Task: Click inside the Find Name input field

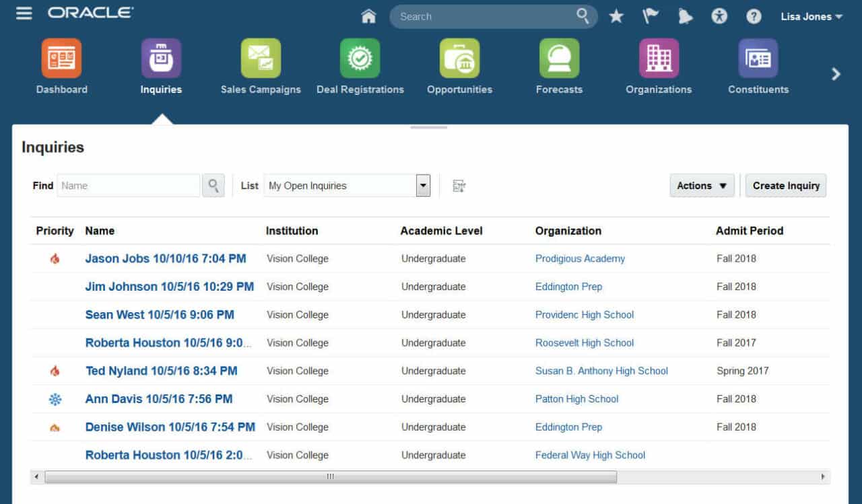Action: pyautogui.click(x=128, y=185)
